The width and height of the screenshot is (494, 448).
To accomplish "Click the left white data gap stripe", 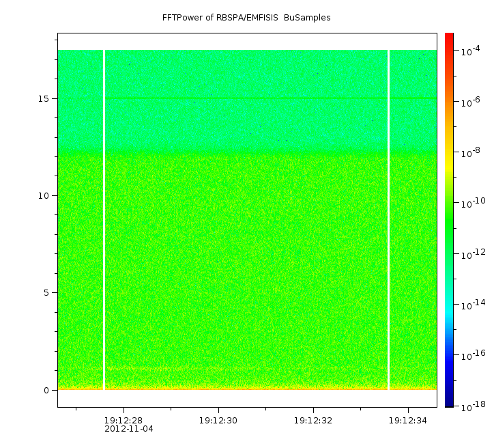I will point(104,219).
